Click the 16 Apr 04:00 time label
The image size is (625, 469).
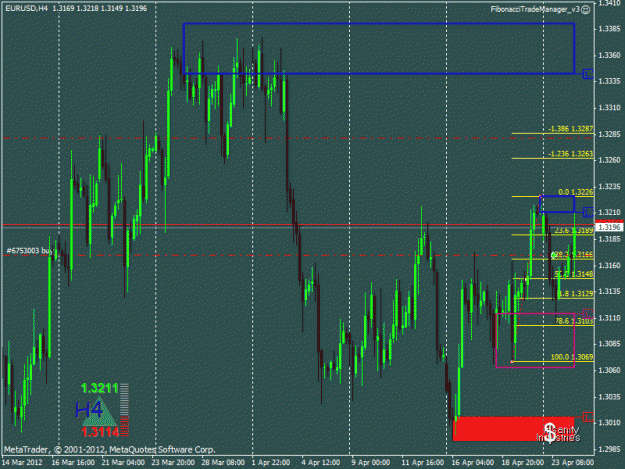[473, 462]
